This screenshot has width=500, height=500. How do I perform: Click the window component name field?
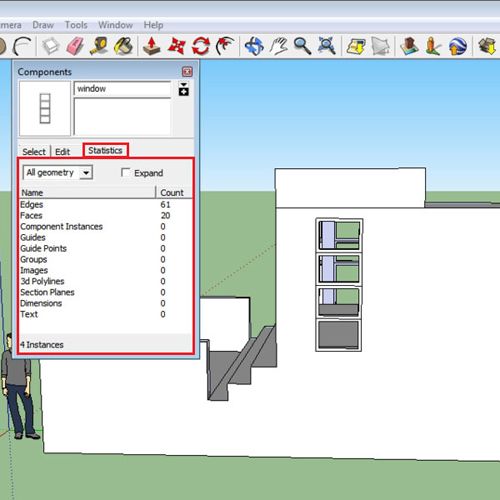[122, 89]
